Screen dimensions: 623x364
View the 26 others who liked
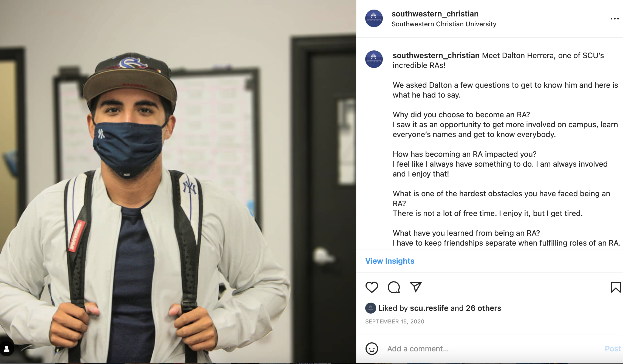click(x=483, y=308)
